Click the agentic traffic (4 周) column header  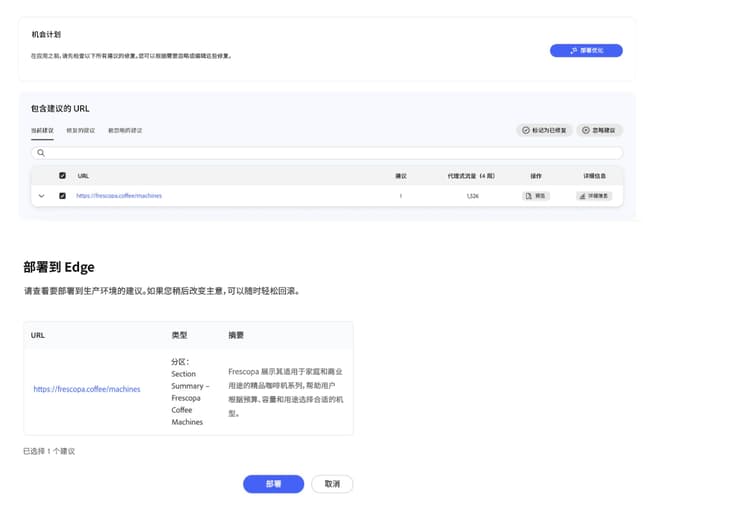pos(471,176)
